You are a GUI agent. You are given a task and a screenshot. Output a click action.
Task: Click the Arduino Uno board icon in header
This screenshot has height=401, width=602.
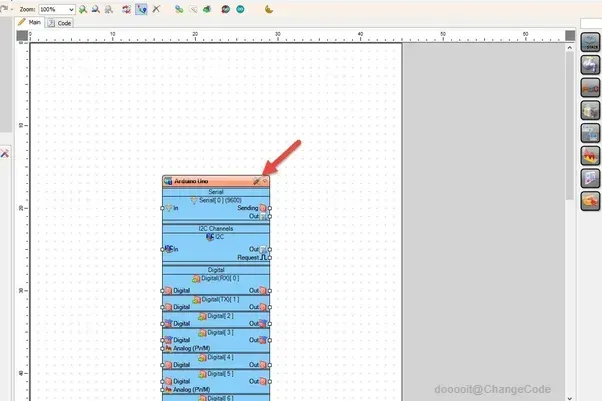pyautogui.click(x=168, y=181)
